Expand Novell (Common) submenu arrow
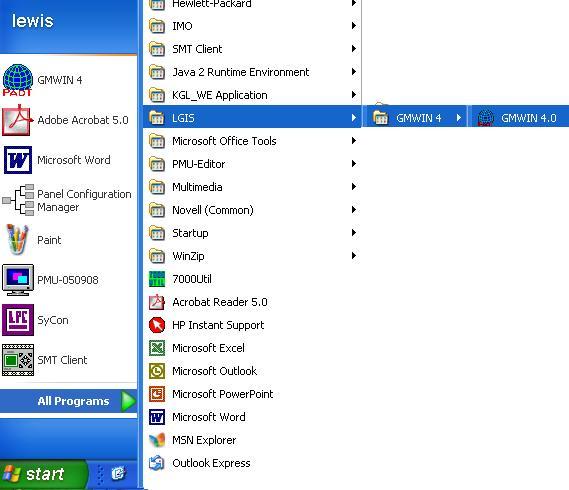 [x=354, y=210]
